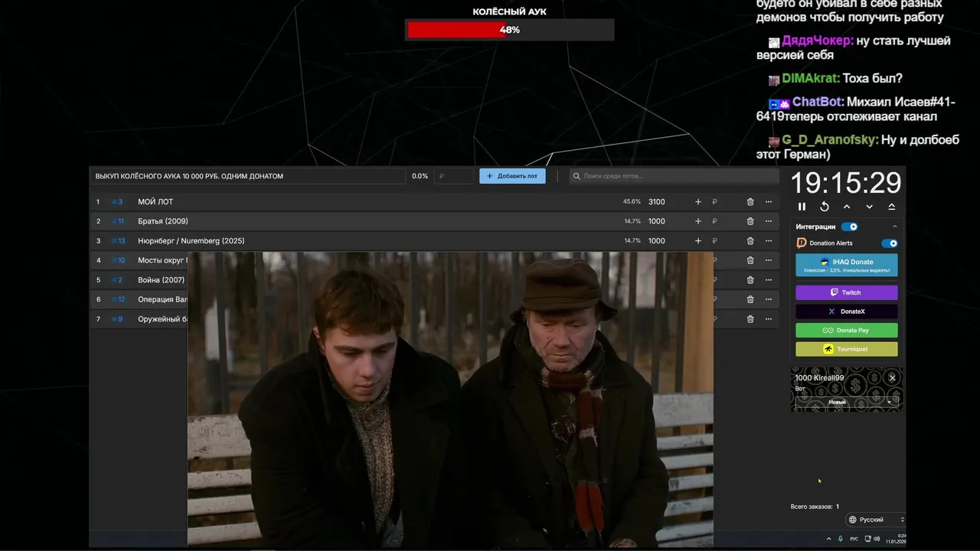Delete the Мосты округ lot
Image resolution: width=980 pixels, height=551 pixels.
(x=750, y=260)
